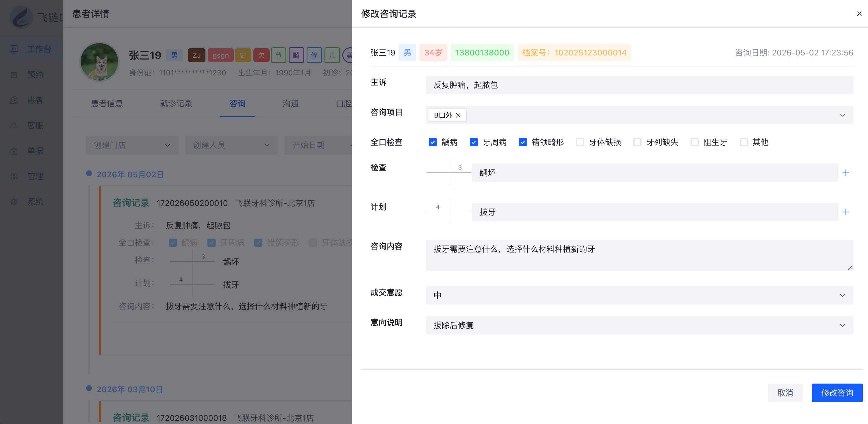Click the 修改咨询 submit button
868x424 pixels.
[837, 393]
